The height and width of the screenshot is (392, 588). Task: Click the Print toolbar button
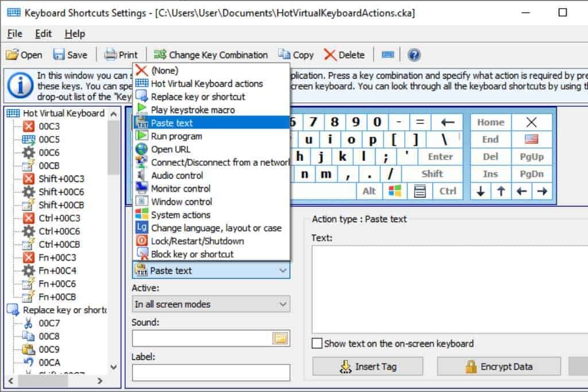[121, 55]
